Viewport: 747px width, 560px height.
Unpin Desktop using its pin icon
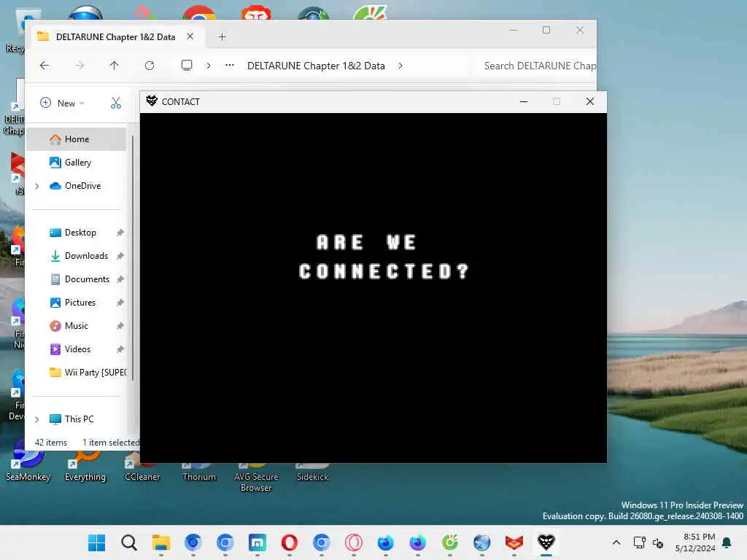tap(120, 233)
